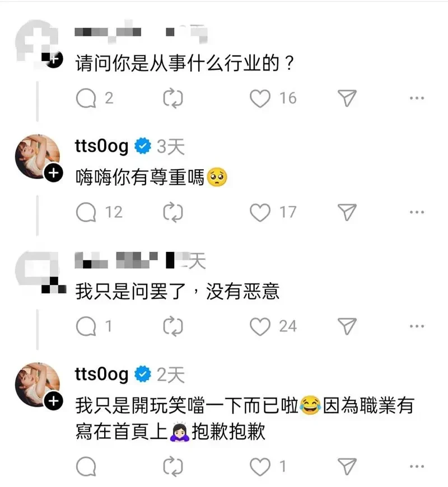View tts0og's avatar on the 3天 comment

pos(38,157)
